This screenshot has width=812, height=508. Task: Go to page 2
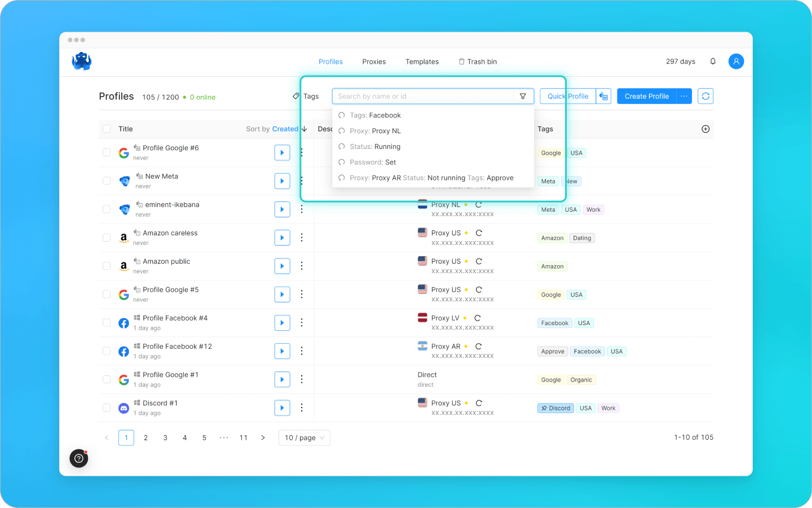coord(145,438)
